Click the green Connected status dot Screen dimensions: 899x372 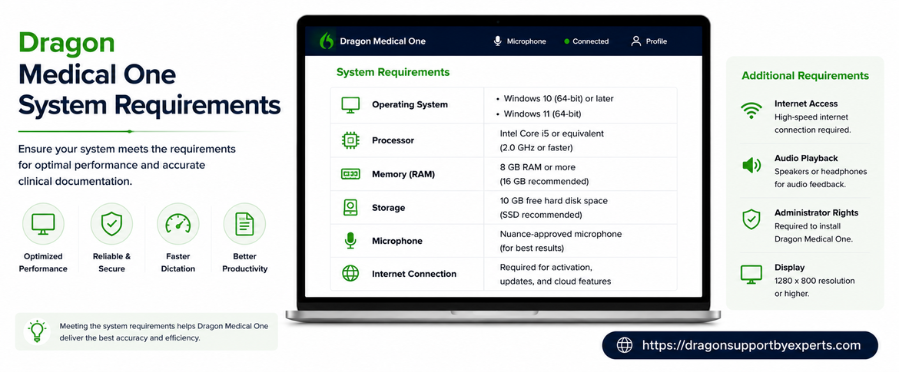566,41
